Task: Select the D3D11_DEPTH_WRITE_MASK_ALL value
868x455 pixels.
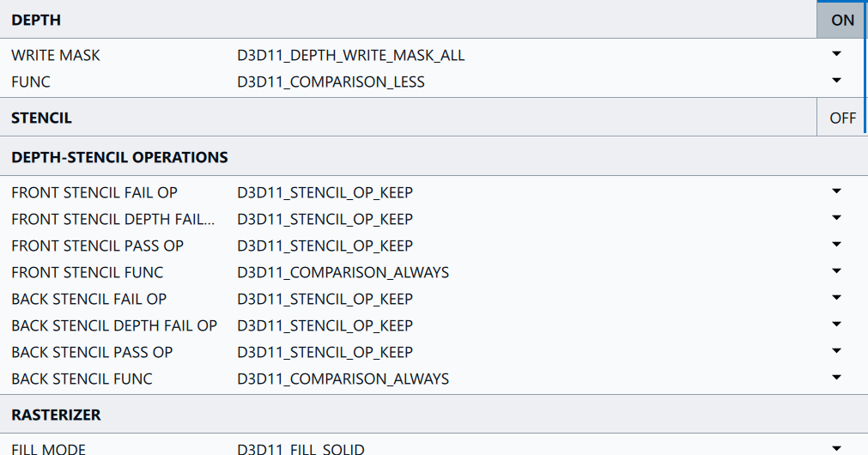Action: click(350, 55)
